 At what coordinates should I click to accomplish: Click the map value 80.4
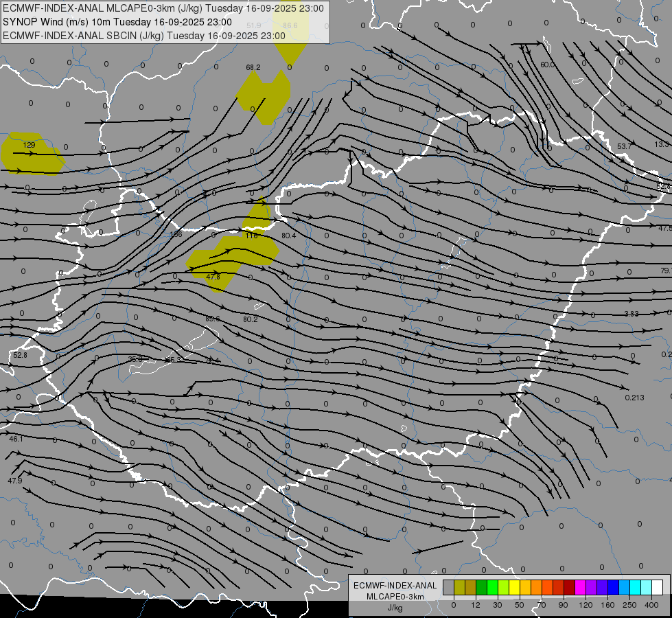[x=289, y=236]
